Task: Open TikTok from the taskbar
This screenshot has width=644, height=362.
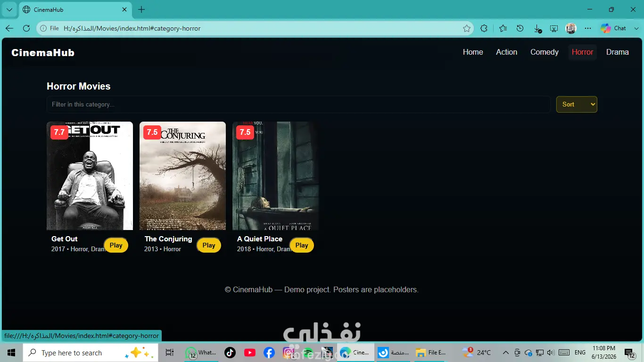Action: point(230,353)
